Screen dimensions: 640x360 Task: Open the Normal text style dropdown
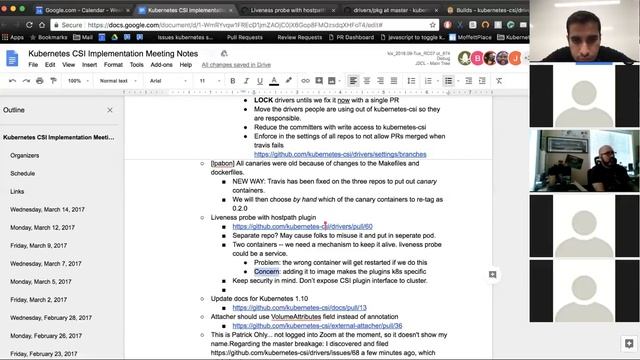pos(118,81)
